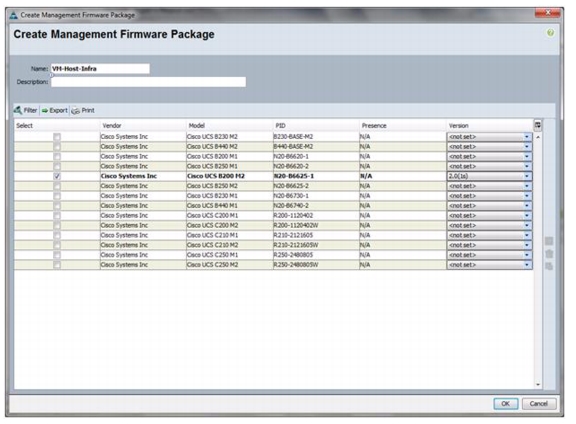
Task: Sort table by Model column header
Action: click(230, 126)
